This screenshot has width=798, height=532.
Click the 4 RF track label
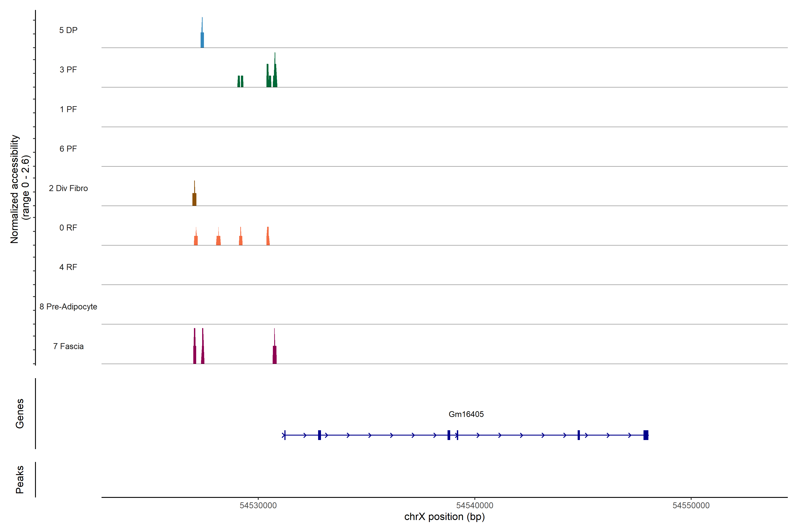[x=68, y=267]
